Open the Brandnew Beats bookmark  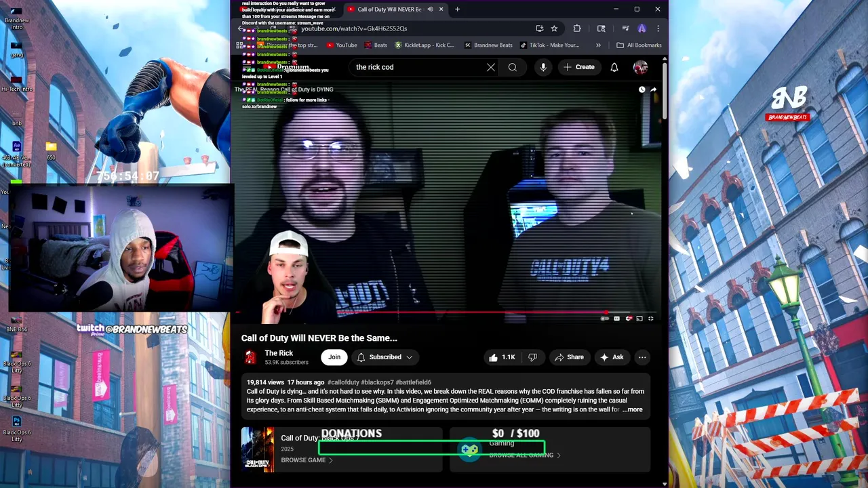488,45
